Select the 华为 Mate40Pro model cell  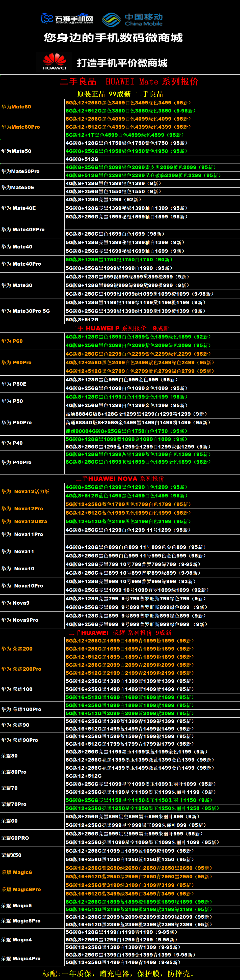tap(32, 264)
